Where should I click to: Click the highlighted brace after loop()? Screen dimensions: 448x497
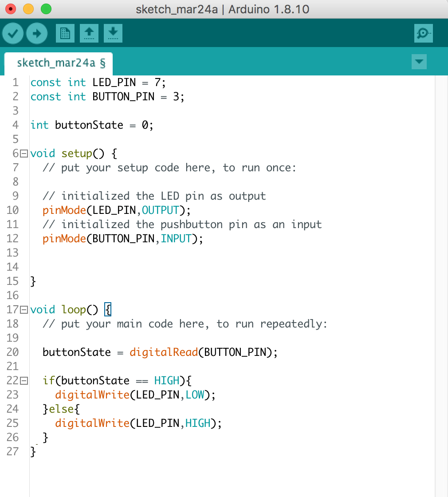108,310
